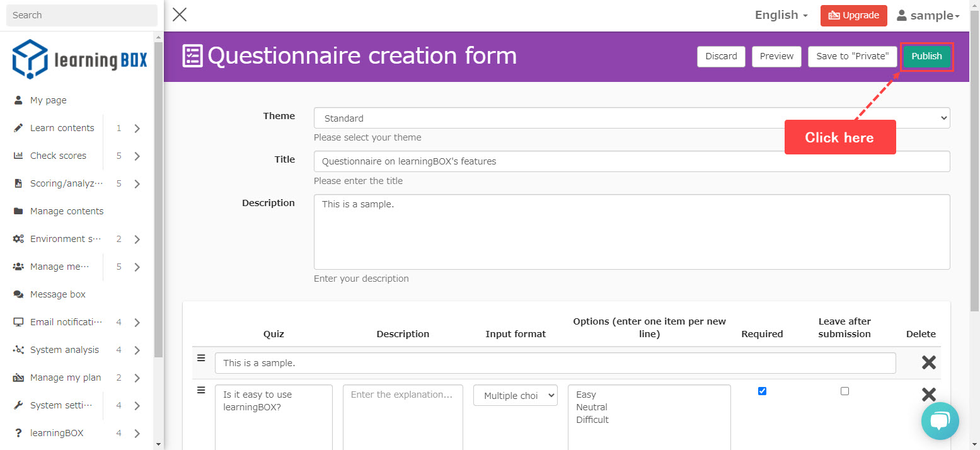Click the Save to "Private" button

[852, 56]
